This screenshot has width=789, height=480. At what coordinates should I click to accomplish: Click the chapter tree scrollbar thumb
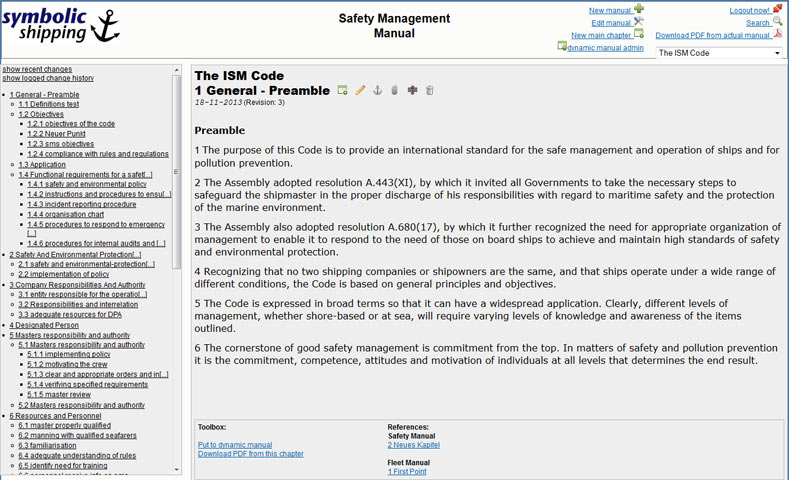(177, 172)
